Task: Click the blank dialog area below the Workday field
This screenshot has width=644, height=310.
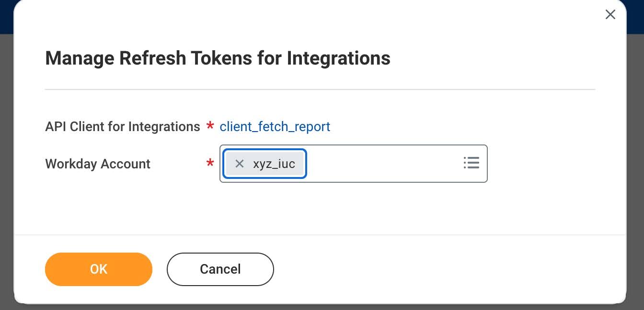Action: coord(320,208)
